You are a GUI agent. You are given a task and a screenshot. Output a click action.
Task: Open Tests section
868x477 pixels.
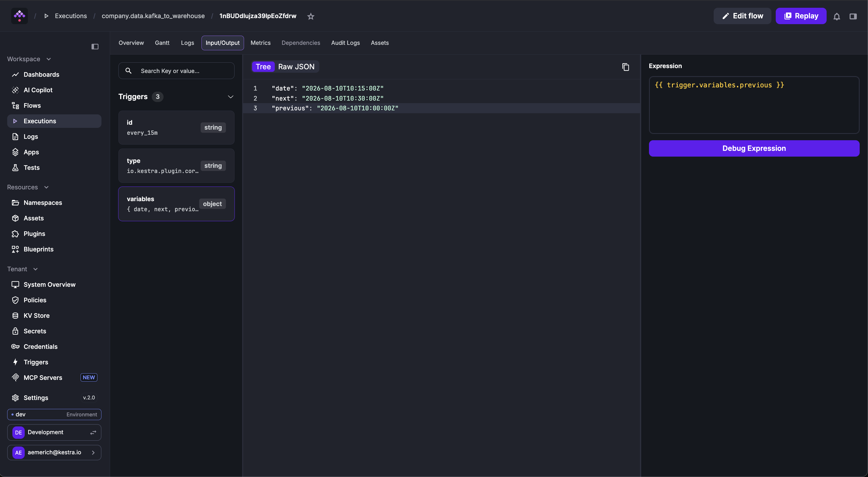[54, 168]
